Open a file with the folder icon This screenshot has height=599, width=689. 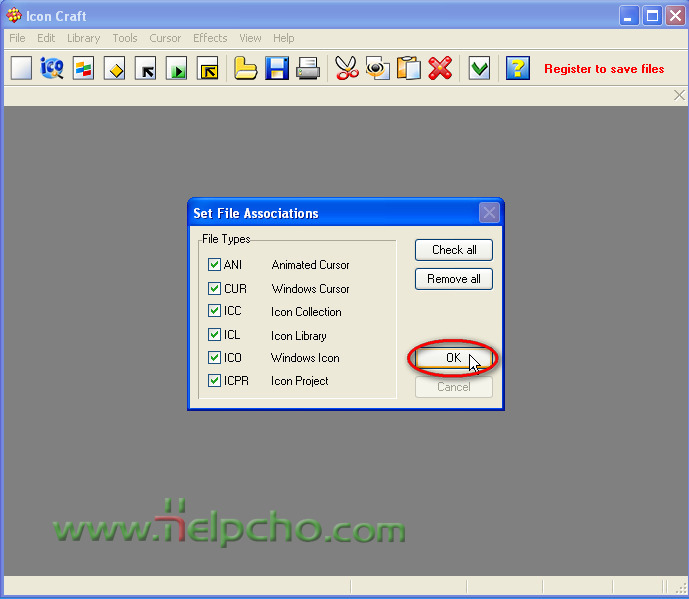245,69
